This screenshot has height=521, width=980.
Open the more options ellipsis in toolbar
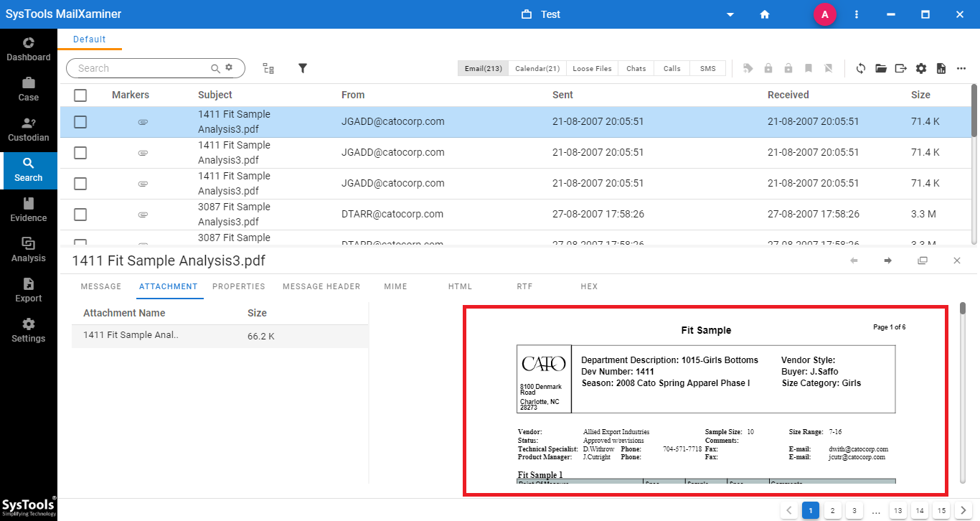click(961, 68)
